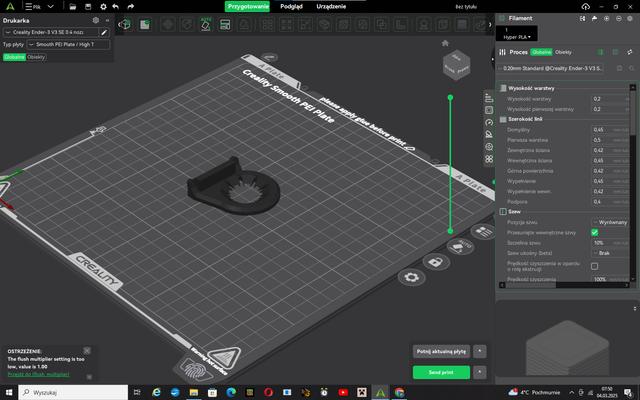Image resolution: width=640 pixels, height=400 pixels.
Task: Open the quality tab icon in side strip
Action: click(x=489, y=98)
